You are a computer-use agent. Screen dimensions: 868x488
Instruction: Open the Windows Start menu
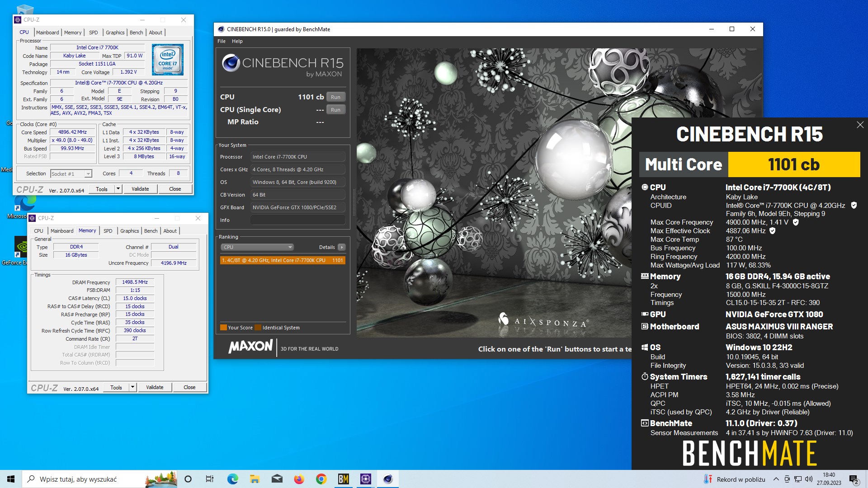tap(11, 479)
